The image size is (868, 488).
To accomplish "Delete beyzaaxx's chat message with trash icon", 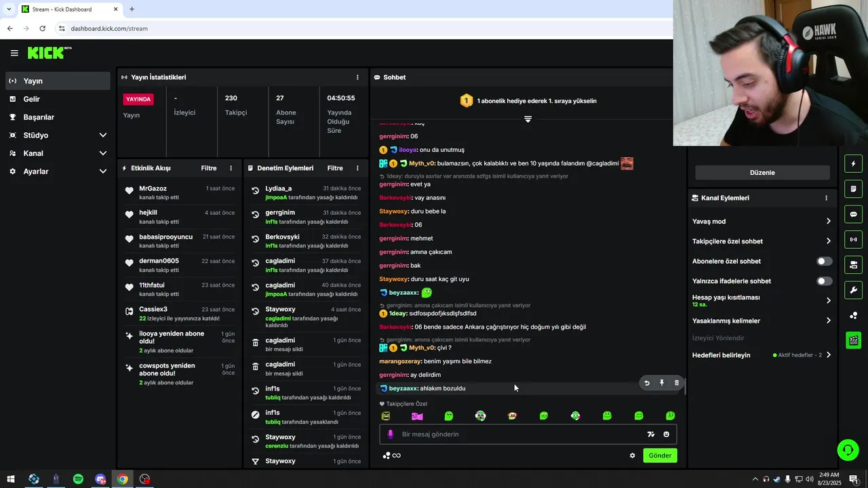I will tap(676, 383).
